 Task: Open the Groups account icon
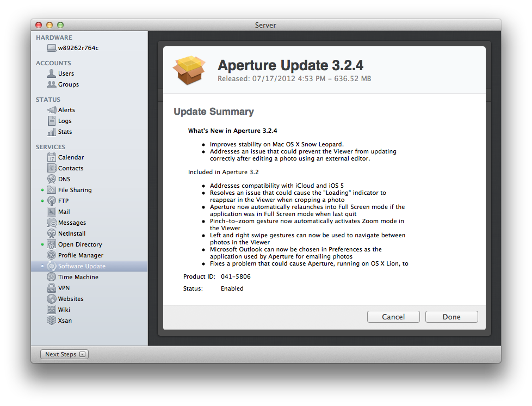52,84
